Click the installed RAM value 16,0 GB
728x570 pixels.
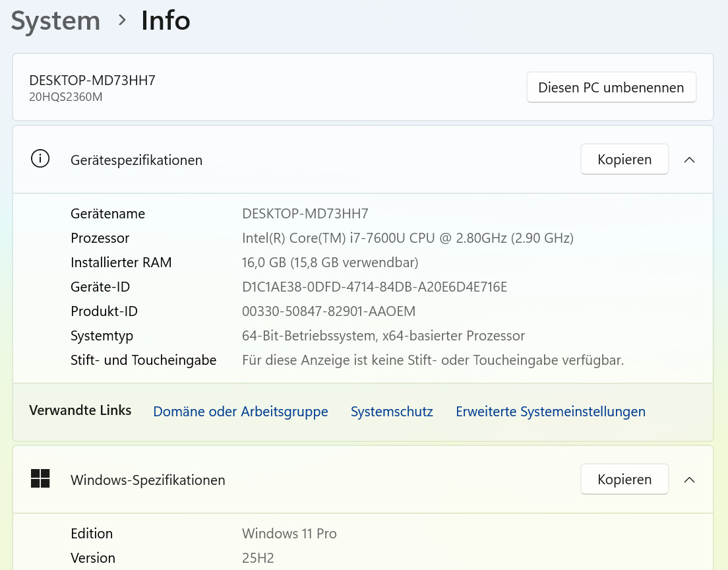click(330, 263)
